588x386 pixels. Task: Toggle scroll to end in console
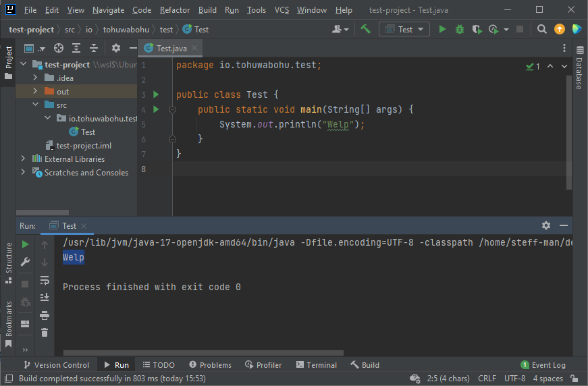click(x=45, y=297)
